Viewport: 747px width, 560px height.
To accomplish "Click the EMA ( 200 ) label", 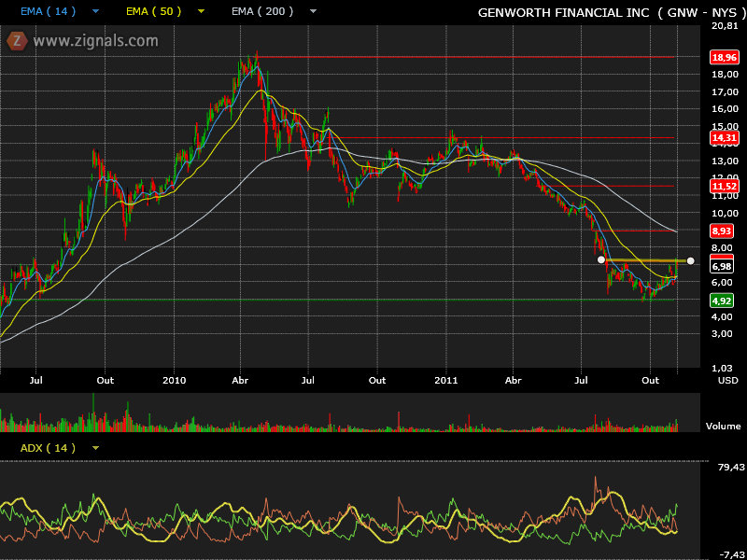I will point(262,11).
